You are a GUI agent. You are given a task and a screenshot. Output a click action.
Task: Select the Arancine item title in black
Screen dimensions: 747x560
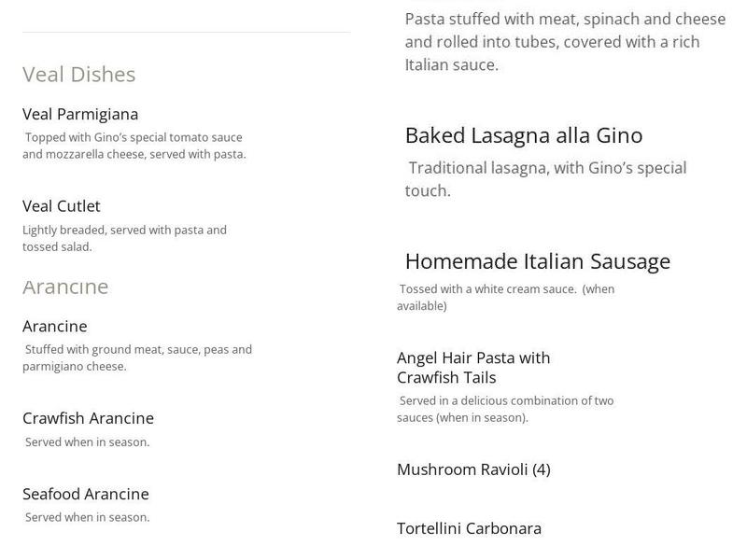pos(55,327)
